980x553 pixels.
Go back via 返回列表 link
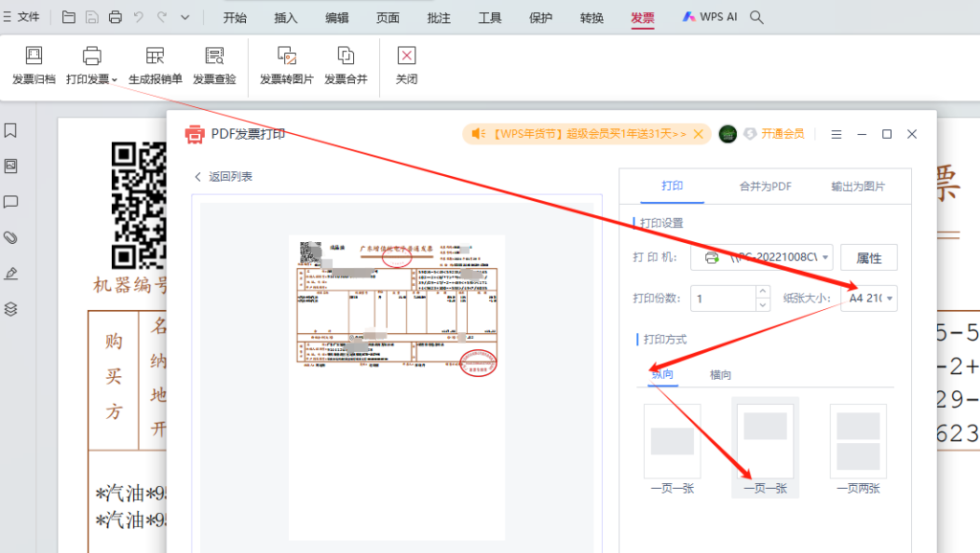point(223,177)
